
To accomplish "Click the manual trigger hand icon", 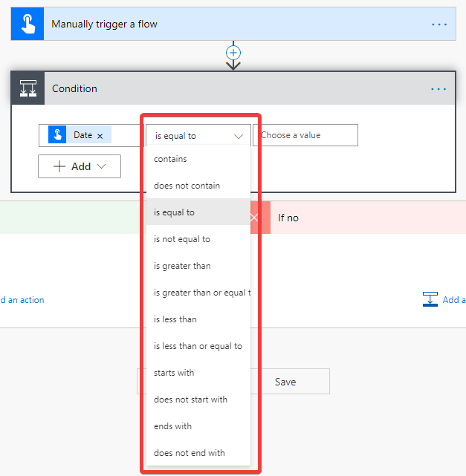I will point(27,24).
